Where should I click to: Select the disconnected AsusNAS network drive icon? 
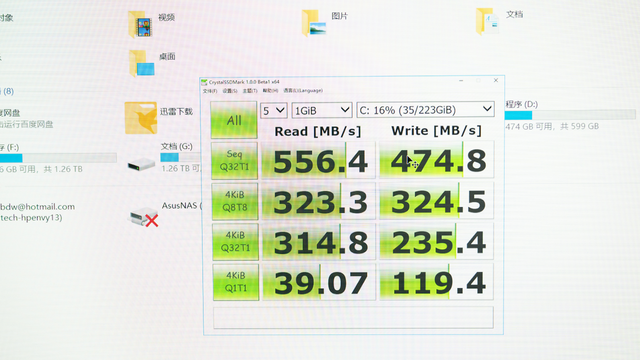click(143, 217)
